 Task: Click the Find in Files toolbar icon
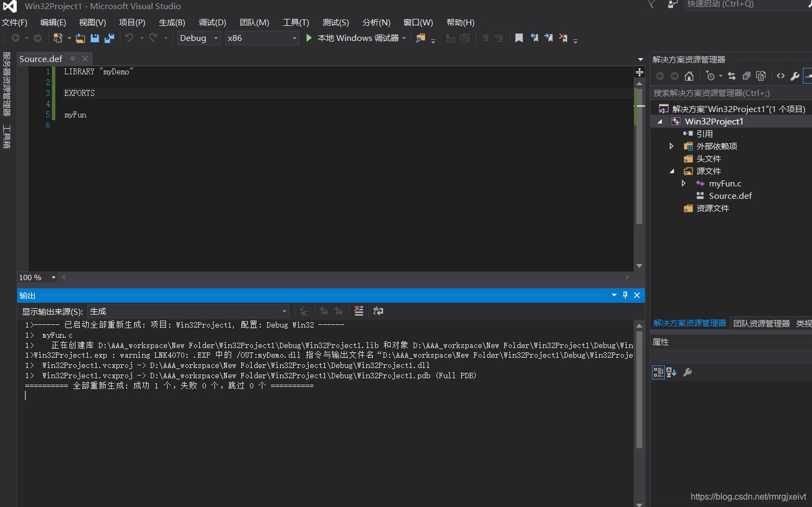[x=420, y=38]
